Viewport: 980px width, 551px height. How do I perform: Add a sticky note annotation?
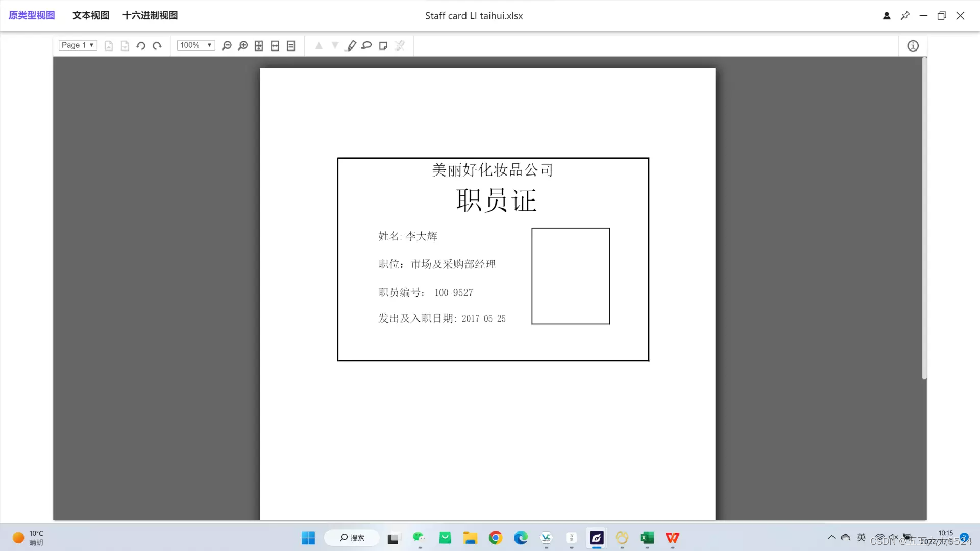(x=383, y=46)
